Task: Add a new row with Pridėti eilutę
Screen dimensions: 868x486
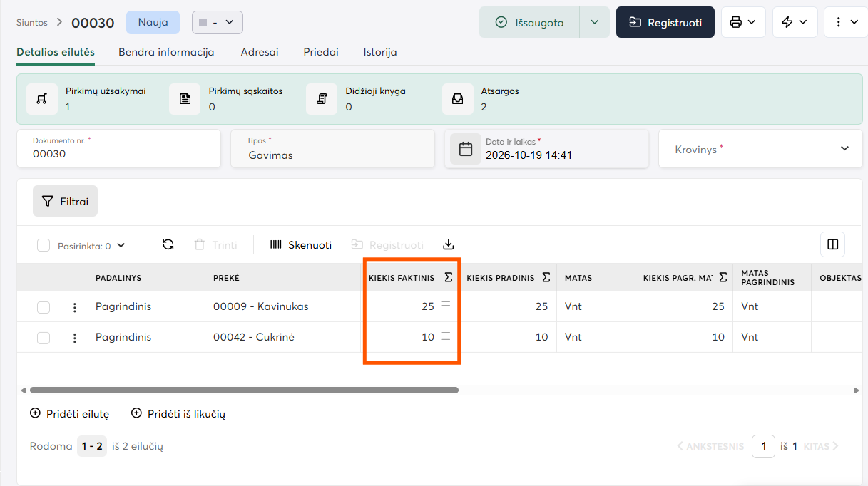Action: (x=69, y=413)
